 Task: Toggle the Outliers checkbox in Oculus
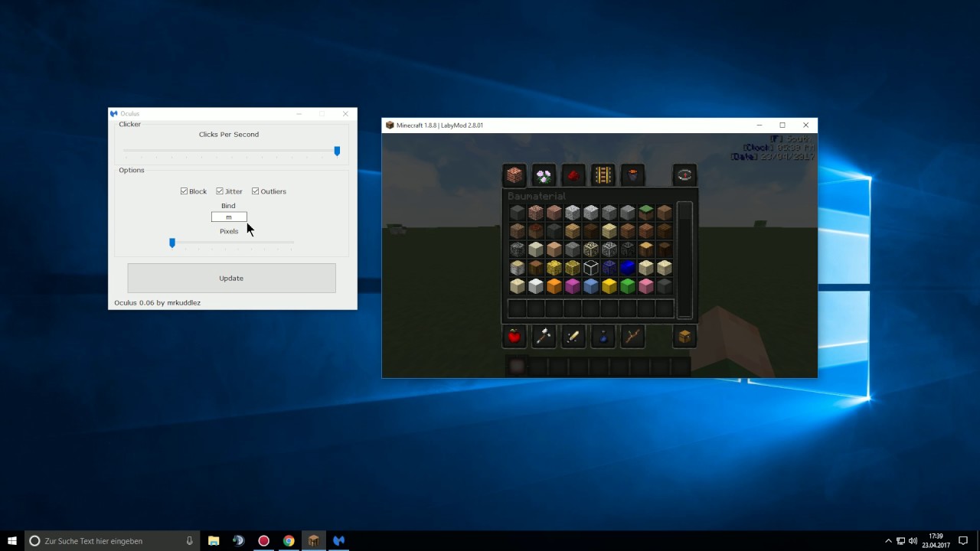269,191
